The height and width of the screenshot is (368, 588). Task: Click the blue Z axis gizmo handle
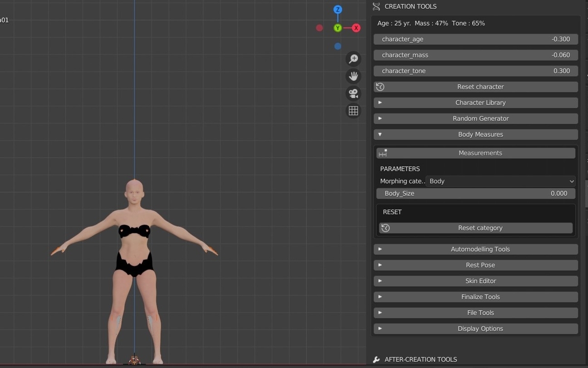(338, 10)
